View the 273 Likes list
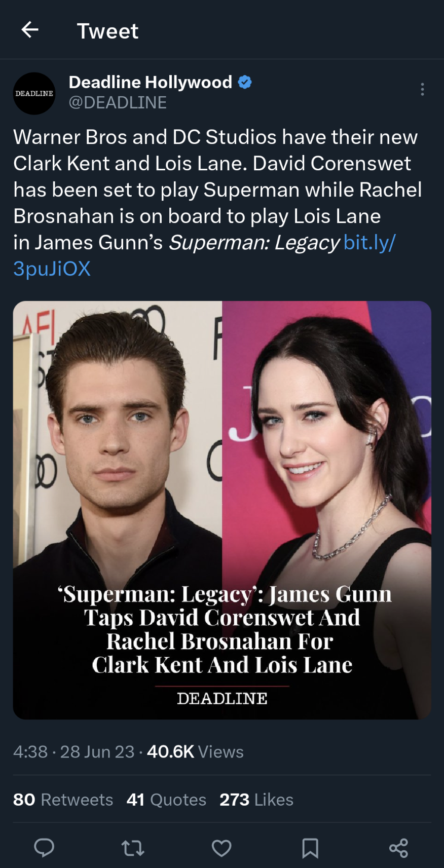The image size is (444, 868). click(256, 800)
